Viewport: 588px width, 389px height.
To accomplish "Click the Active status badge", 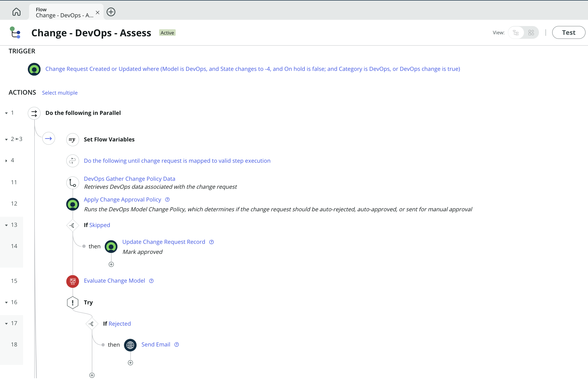I will (167, 33).
